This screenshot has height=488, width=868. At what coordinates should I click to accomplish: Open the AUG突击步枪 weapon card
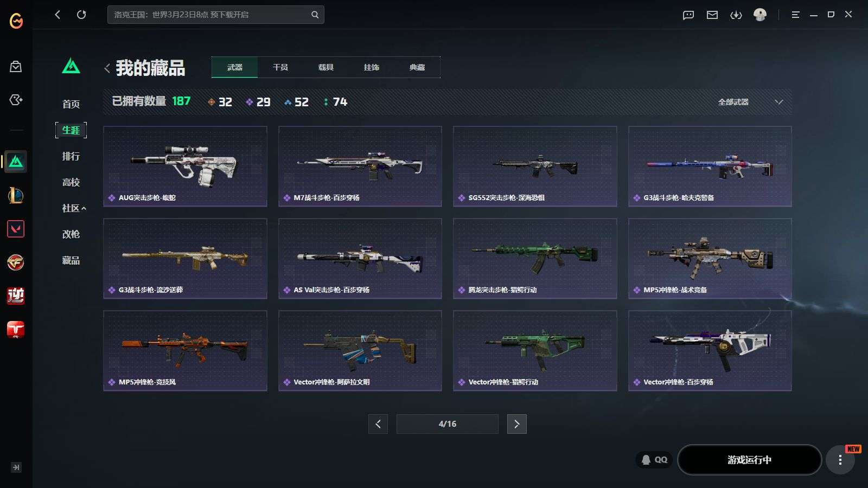coord(185,166)
